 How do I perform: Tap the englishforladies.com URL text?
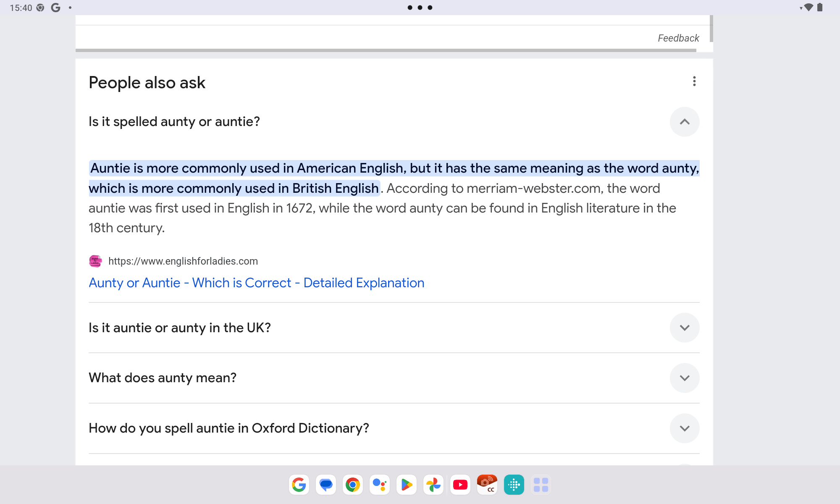[x=183, y=261]
